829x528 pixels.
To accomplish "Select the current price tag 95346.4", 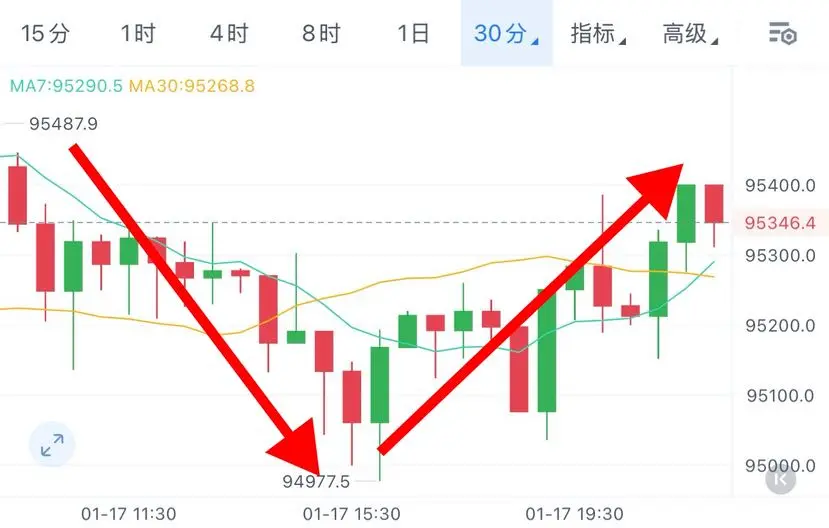I will tap(780, 223).
